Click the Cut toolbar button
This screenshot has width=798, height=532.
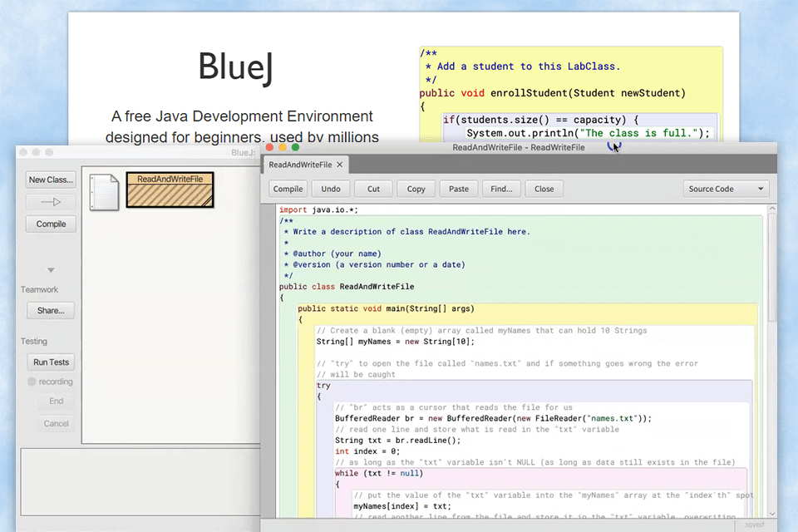[x=373, y=189]
